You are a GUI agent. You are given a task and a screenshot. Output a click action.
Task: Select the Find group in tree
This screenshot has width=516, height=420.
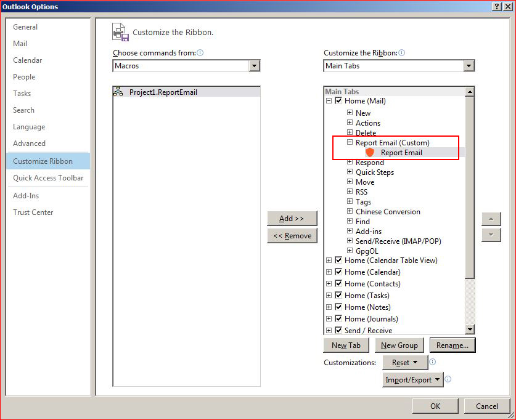point(362,222)
